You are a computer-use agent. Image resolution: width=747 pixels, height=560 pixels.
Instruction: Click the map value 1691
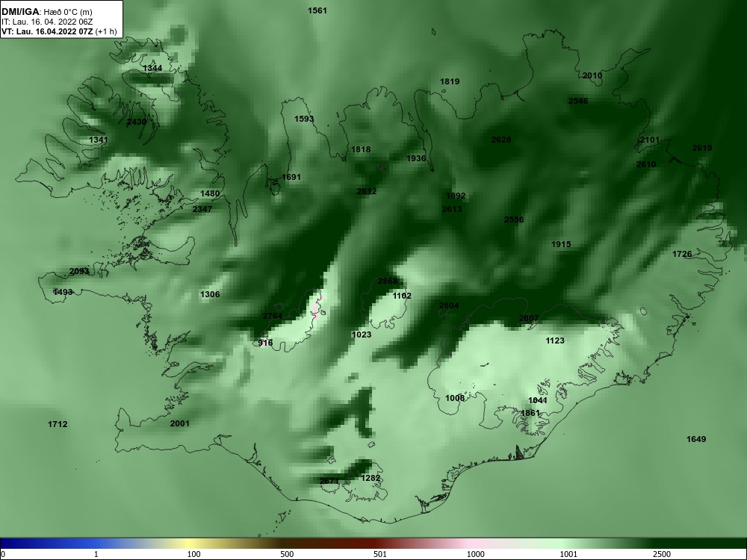[x=291, y=177]
